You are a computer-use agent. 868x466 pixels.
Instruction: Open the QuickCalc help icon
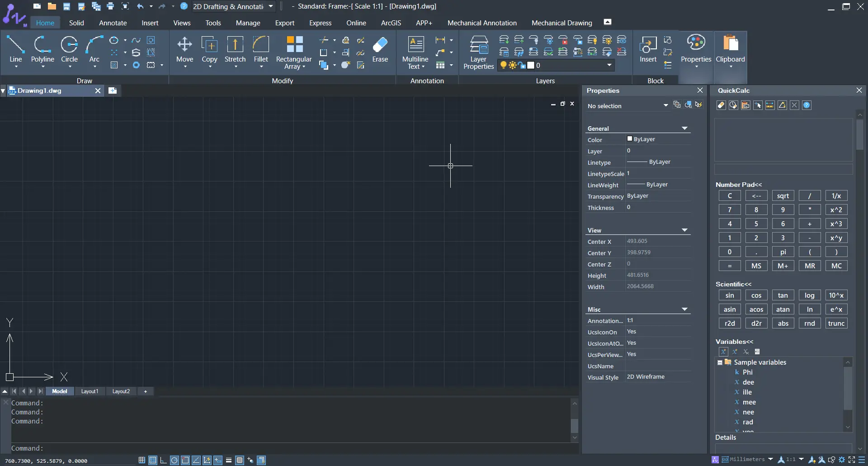click(807, 105)
